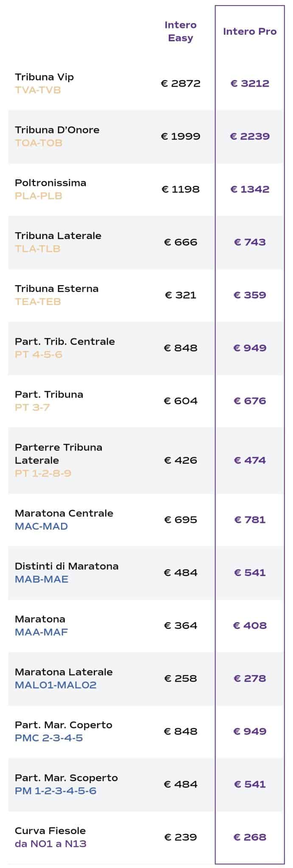Click the TLA-TLB sector code
The height and width of the screenshot is (868, 293).
37,249
